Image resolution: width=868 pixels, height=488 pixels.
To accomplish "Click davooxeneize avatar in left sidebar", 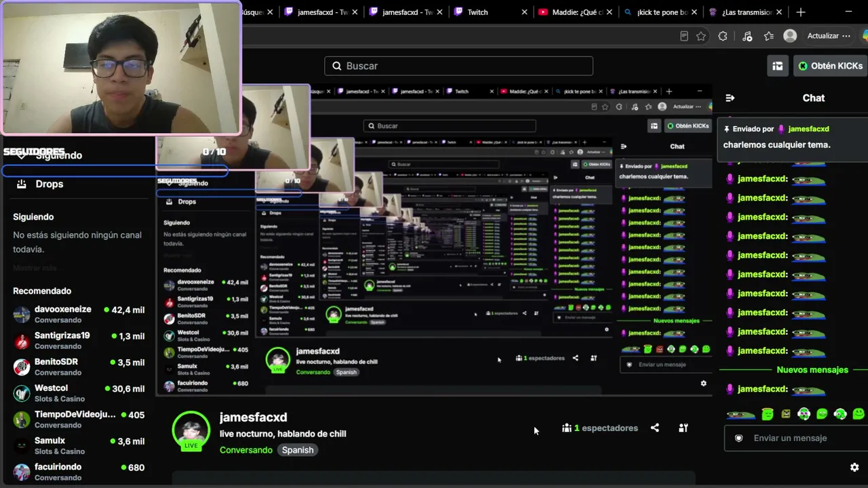I will [x=22, y=314].
